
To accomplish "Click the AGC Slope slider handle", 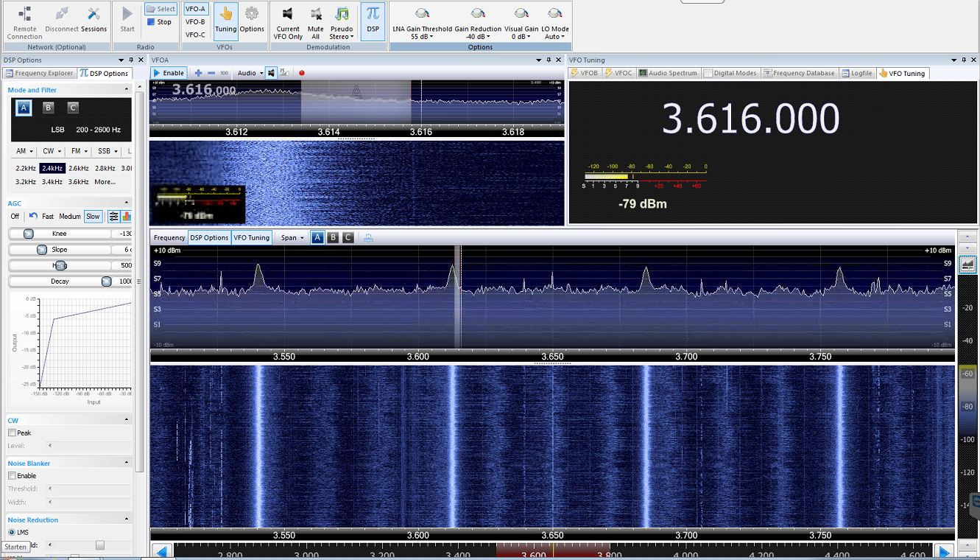I will coord(42,250).
